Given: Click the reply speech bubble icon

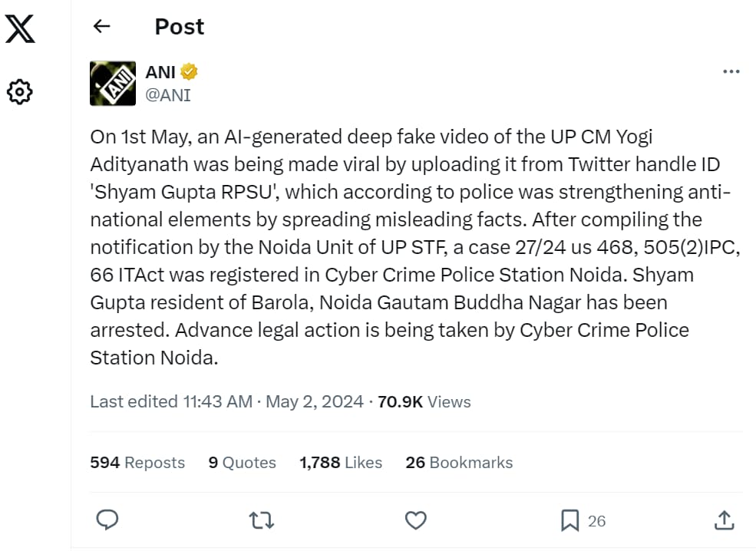Looking at the screenshot, I should (x=107, y=520).
